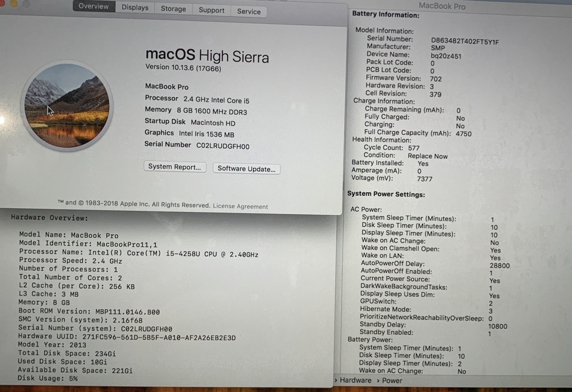Click the Device Name value bq20z451
This screenshot has width=572, height=392.
(x=446, y=56)
